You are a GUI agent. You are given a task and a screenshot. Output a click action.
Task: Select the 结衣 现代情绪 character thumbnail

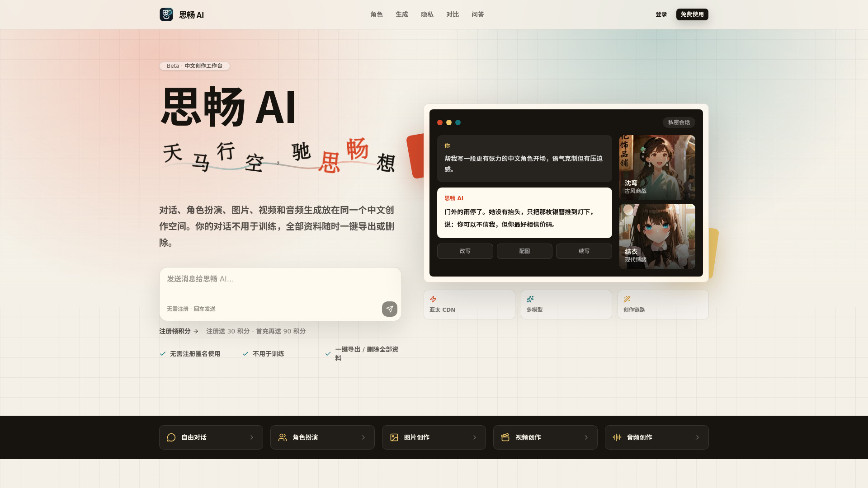[657, 236]
